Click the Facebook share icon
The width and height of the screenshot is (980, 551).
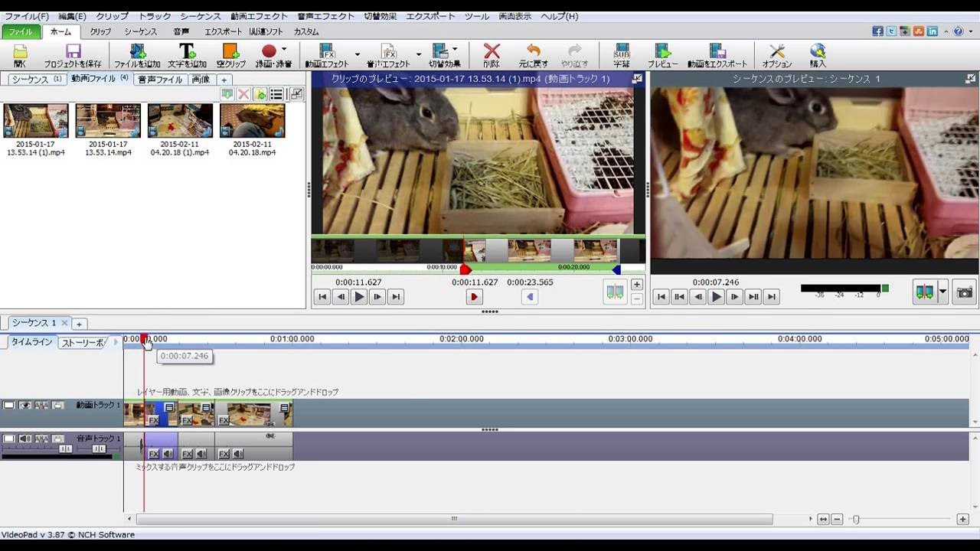pos(878,31)
